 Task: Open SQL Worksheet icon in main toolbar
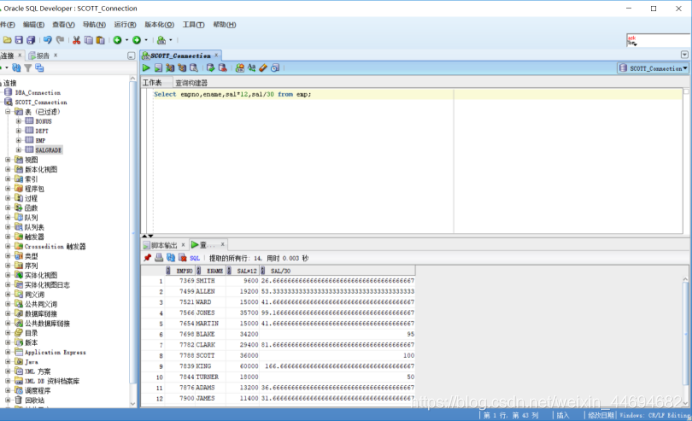[x=162, y=40]
